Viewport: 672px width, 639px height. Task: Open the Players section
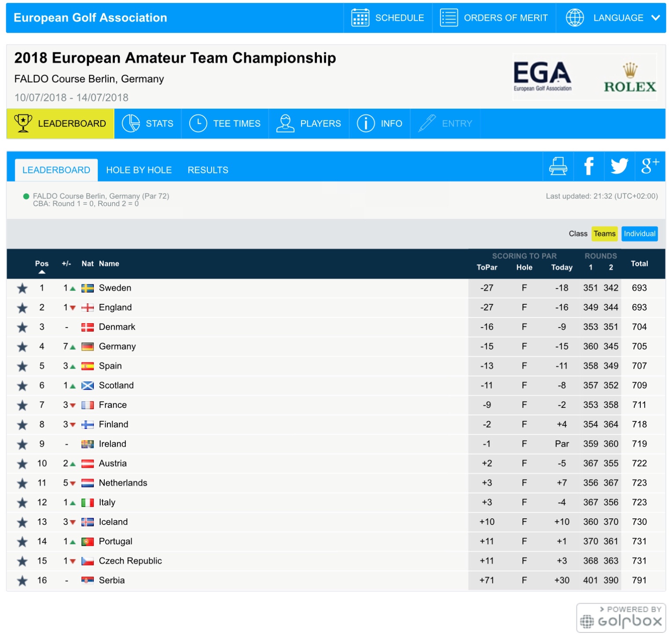308,124
